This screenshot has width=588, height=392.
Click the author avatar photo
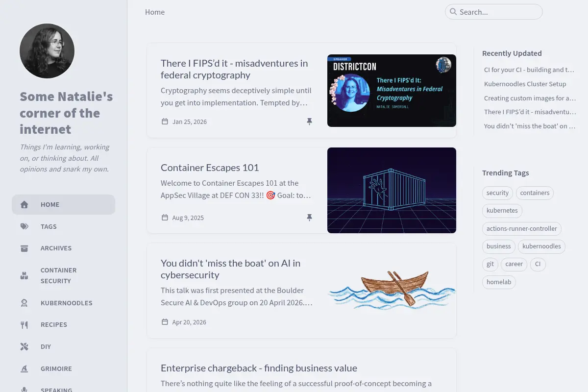click(47, 51)
